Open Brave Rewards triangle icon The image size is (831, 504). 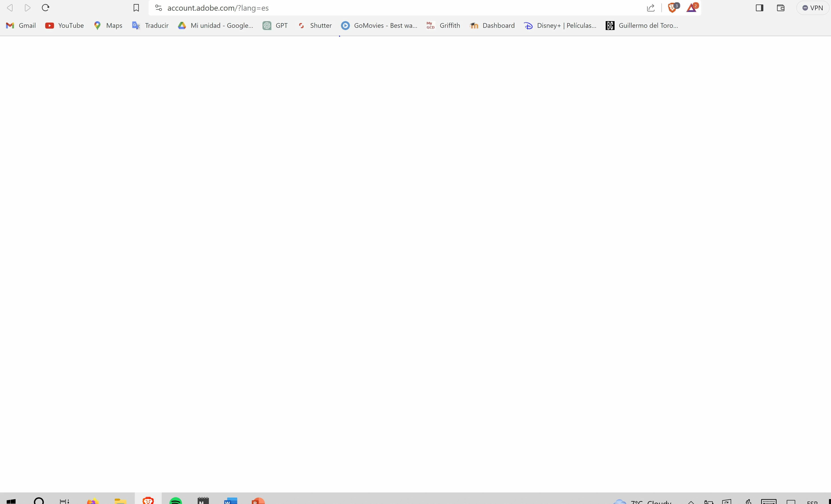pyautogui.click(x=691, y=8)
